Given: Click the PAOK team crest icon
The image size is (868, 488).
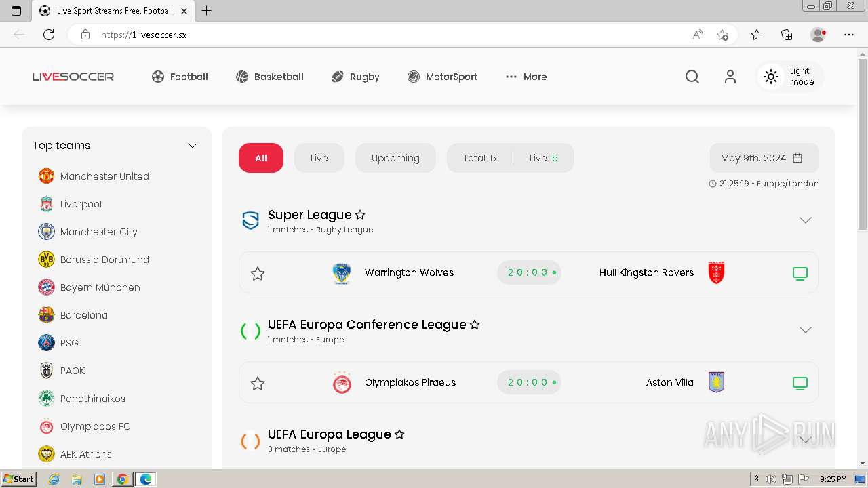Looking at the screenshot, I should (46, 371).
